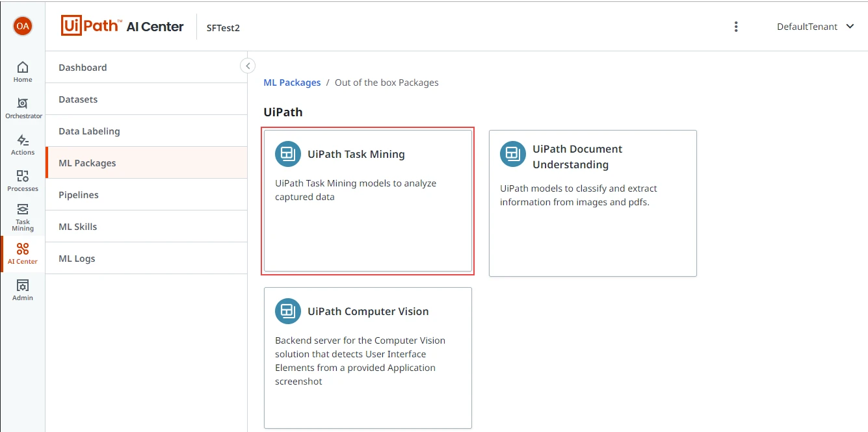Image resolution: width=868 pixels, height=432 pixels.
Task: Open the DefaultTenant dropdown
Action: point(815,27)
